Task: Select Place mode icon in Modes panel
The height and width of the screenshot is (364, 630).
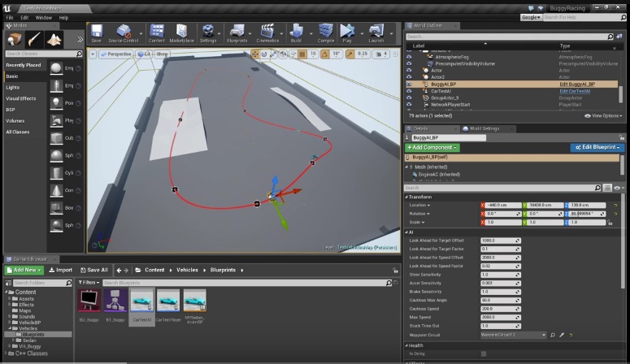Action: (15, 39)
